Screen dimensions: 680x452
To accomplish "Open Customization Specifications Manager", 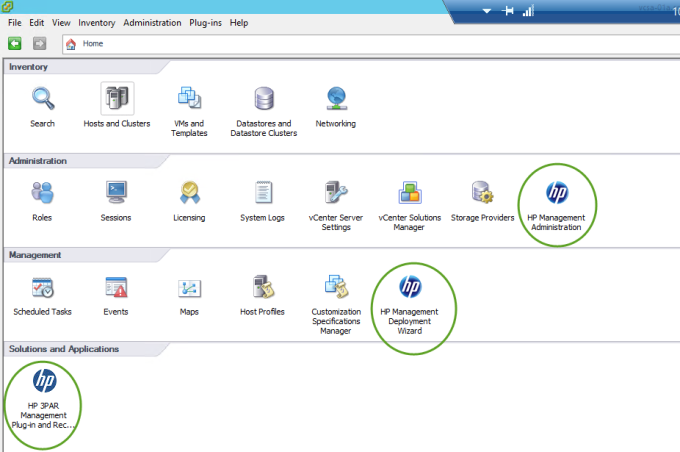I will click(x=336, y=288).
